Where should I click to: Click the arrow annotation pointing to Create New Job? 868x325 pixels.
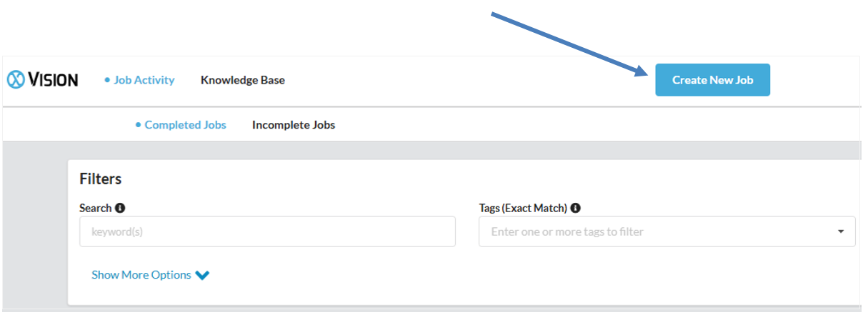click(568, 43)
